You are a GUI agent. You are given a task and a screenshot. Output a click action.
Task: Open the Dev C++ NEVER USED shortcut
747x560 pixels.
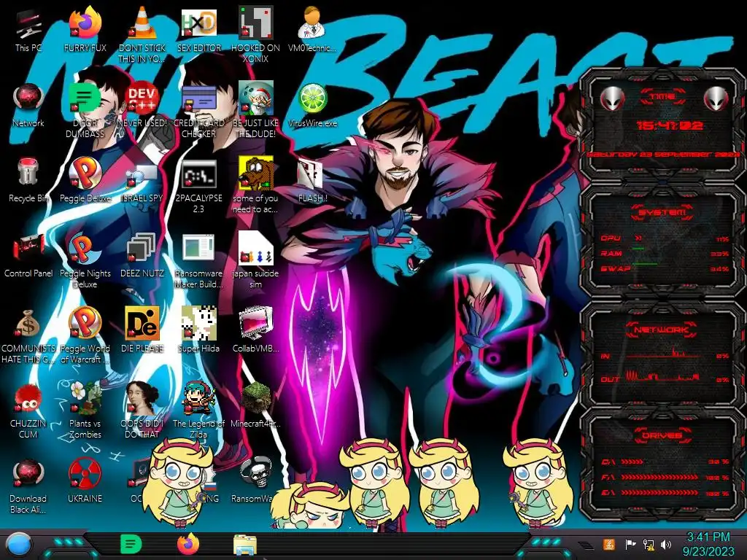click(142, 98)
